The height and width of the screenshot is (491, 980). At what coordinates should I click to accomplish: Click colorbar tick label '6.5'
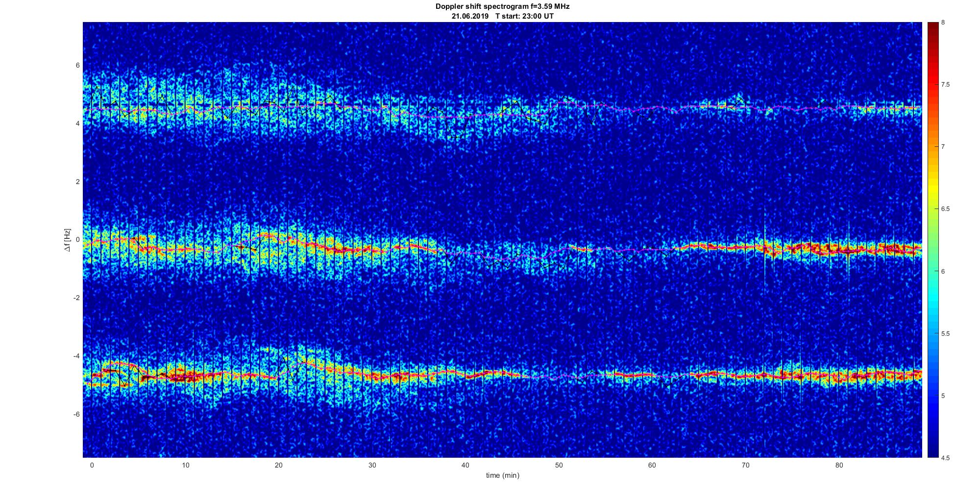point(945,209)
